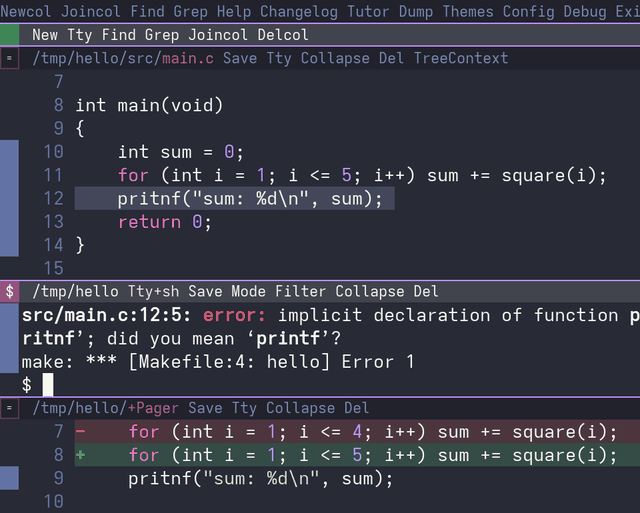Click Filter in the shell tag
This screenshot has height=513, width=640.
pyautogui.click(x=300, y=291)
